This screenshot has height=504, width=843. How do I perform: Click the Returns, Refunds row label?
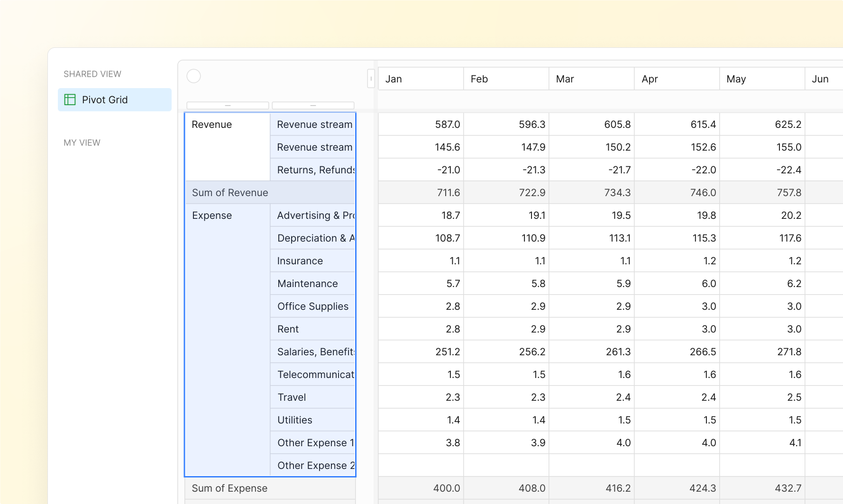(x=313, y=170)
